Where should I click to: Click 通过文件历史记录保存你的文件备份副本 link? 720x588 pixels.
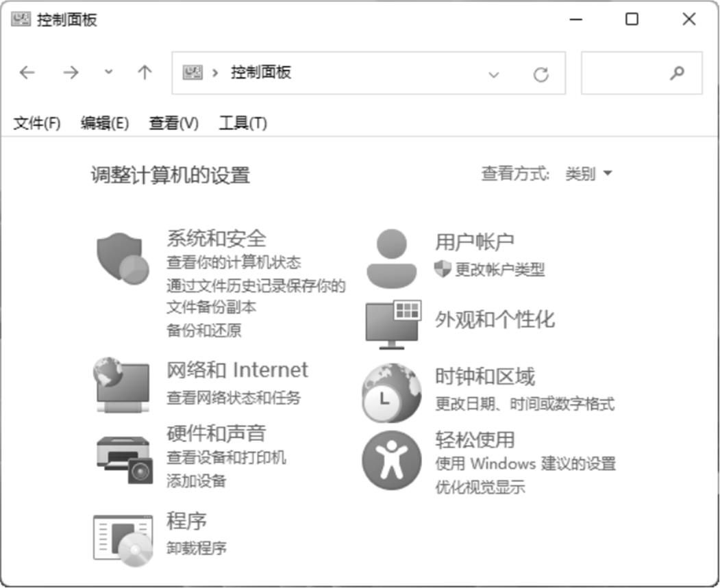[x=256, y=296]
